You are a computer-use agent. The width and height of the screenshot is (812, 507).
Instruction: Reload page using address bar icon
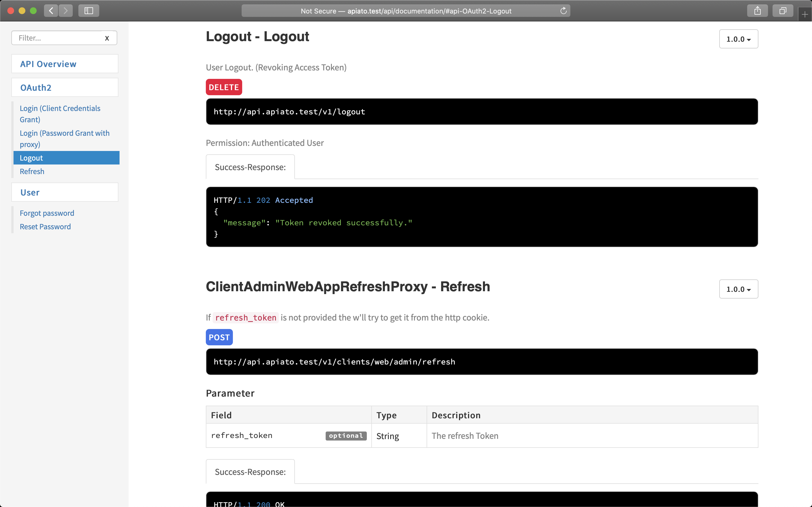coord(563,11)
